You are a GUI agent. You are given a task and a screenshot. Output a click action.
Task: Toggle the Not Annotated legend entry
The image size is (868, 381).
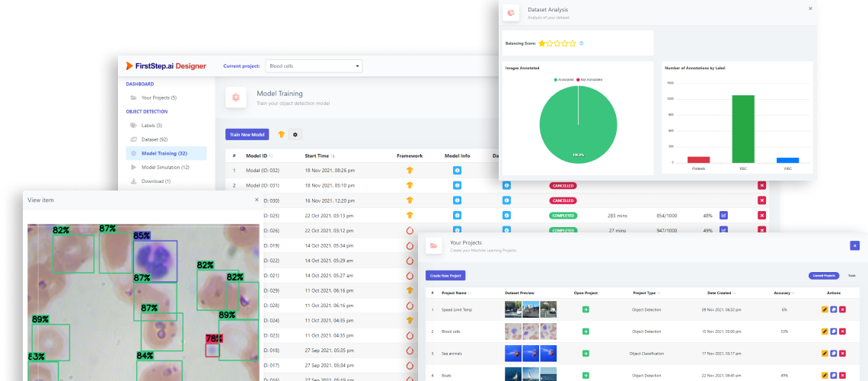coord(589,80)
